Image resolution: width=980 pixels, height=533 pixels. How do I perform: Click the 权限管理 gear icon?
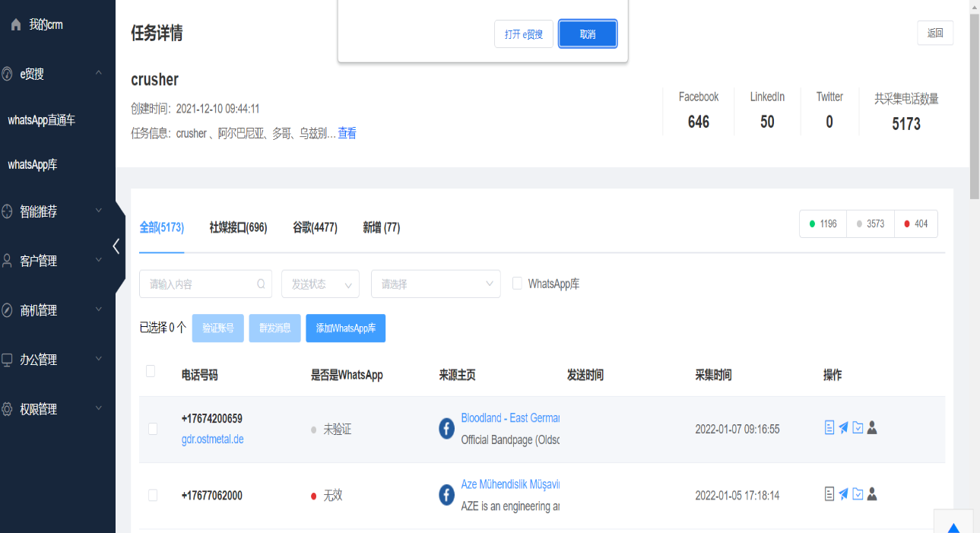tap(8, 409)
